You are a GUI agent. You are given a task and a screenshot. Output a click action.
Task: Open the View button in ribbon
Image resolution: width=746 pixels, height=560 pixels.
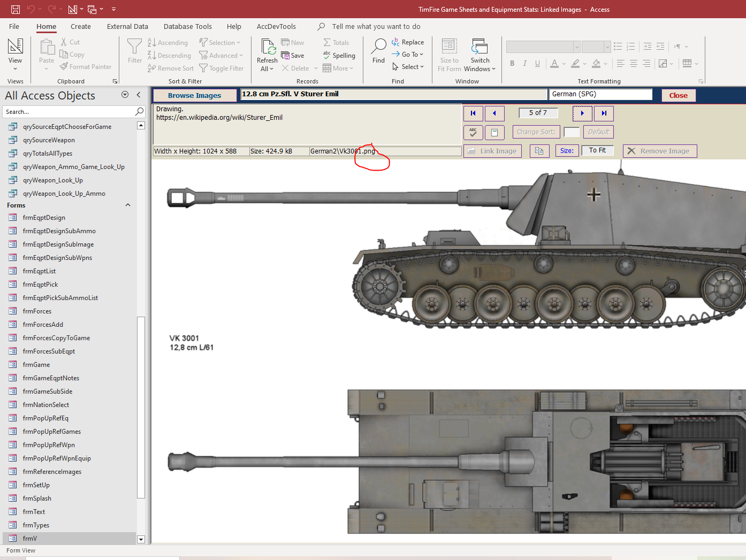point(16,55)
